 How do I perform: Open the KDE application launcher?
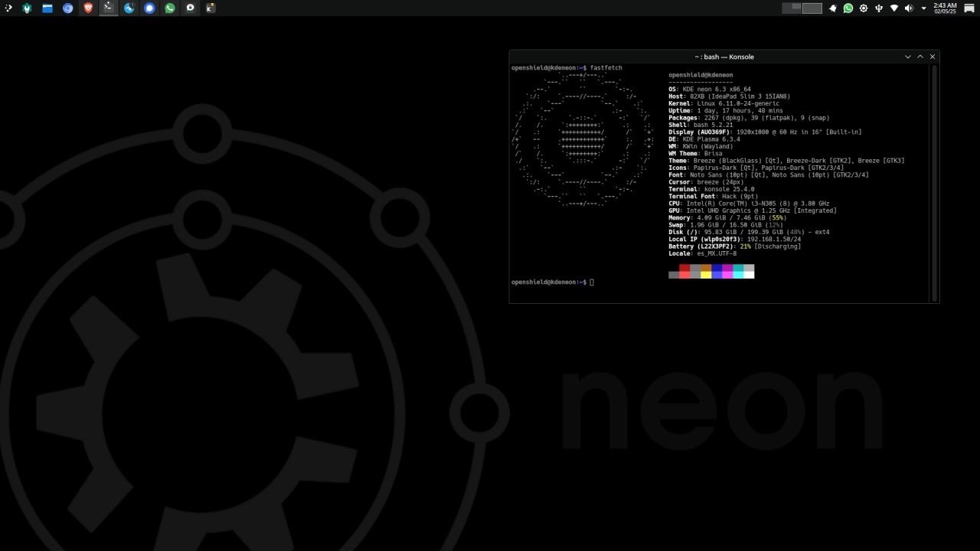pyautogui.click(x=8, y=8)
